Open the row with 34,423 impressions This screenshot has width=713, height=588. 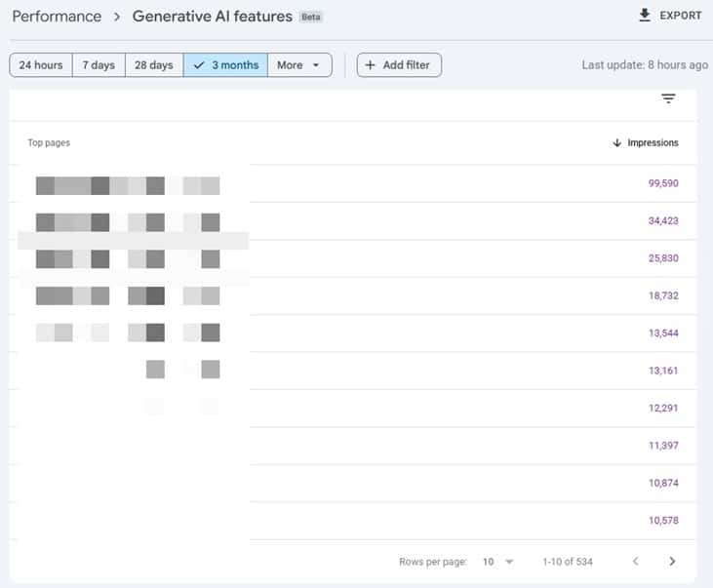tap(353, 221)
